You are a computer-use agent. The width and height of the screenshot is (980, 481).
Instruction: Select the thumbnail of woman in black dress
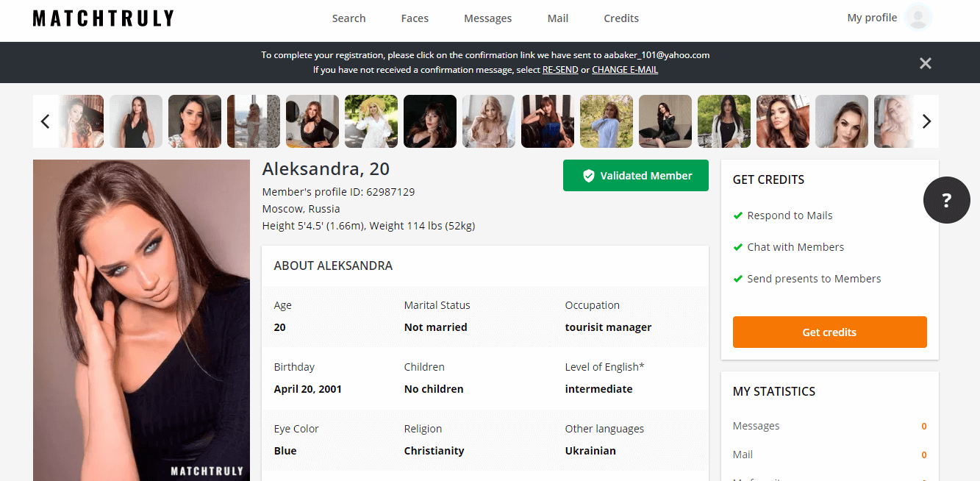point(136,121)
